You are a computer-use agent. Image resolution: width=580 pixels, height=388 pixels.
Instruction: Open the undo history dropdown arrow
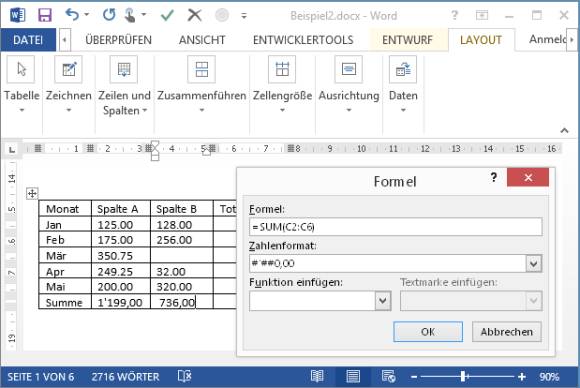87,15
